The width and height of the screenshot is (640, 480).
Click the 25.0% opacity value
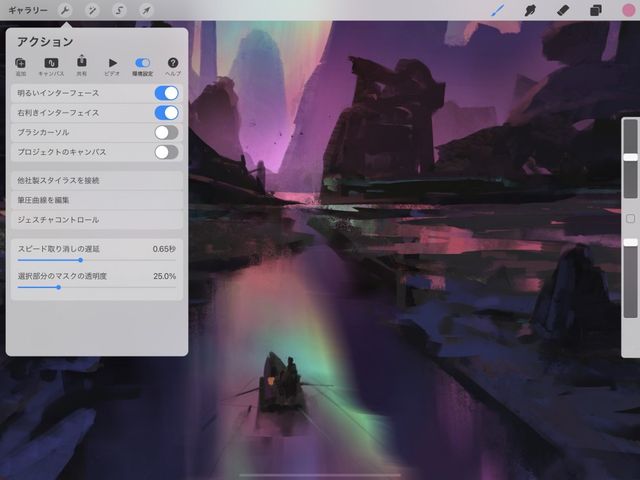[x=164, y=276]
